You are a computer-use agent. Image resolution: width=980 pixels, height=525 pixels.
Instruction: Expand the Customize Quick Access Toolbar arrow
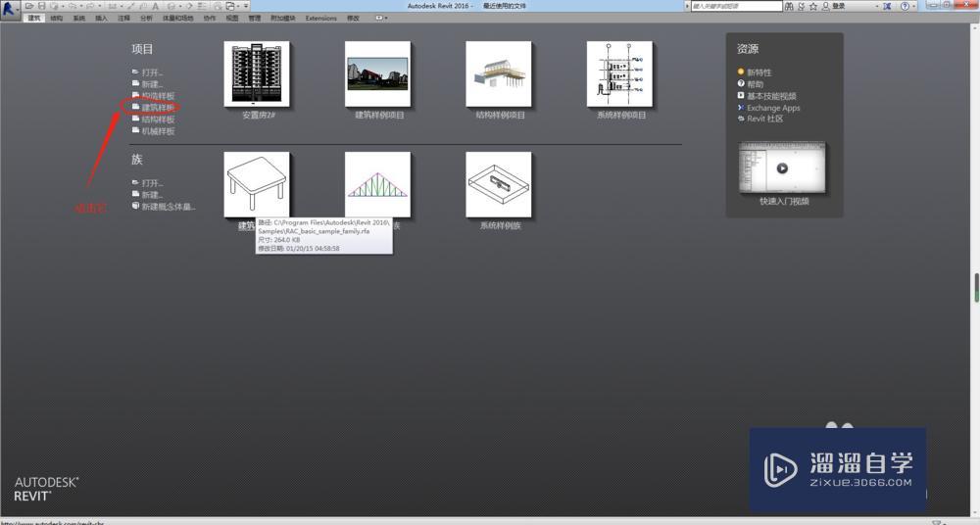pyautogui.click(x=246, y=6)
